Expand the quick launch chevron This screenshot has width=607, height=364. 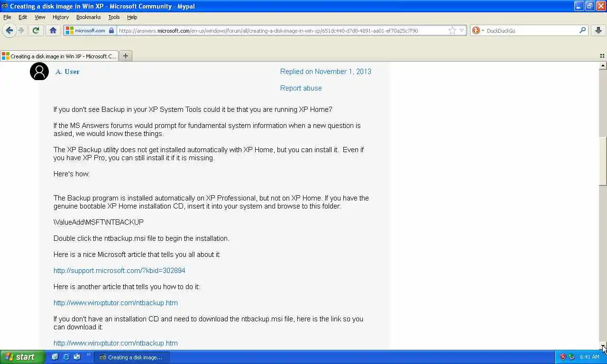(88, 355)
